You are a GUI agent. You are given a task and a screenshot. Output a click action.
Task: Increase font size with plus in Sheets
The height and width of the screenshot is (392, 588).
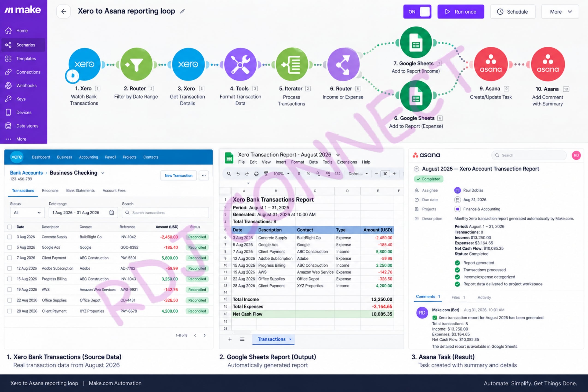(394, 174)
